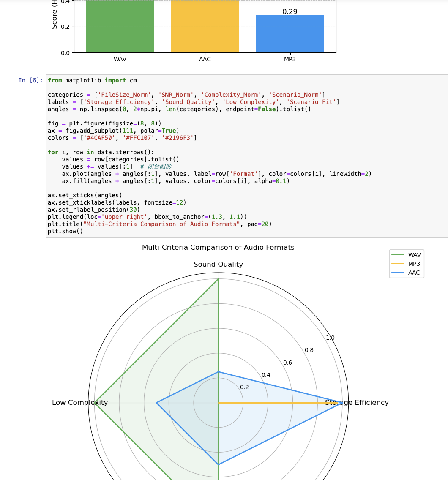Screen dimensions: 448x480
Task: Click the 'for i, row in data.iterrows():' line
Action: 101,152
